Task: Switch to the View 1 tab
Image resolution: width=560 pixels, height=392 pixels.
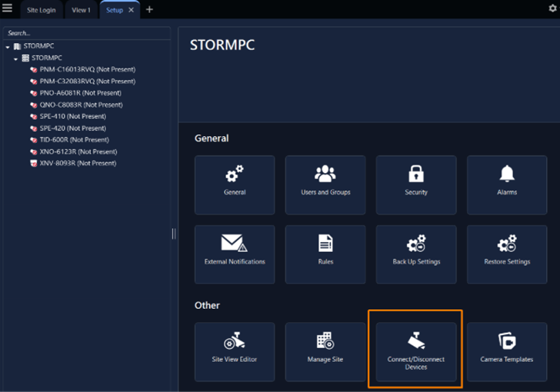Action: click(x=81, y=10)
